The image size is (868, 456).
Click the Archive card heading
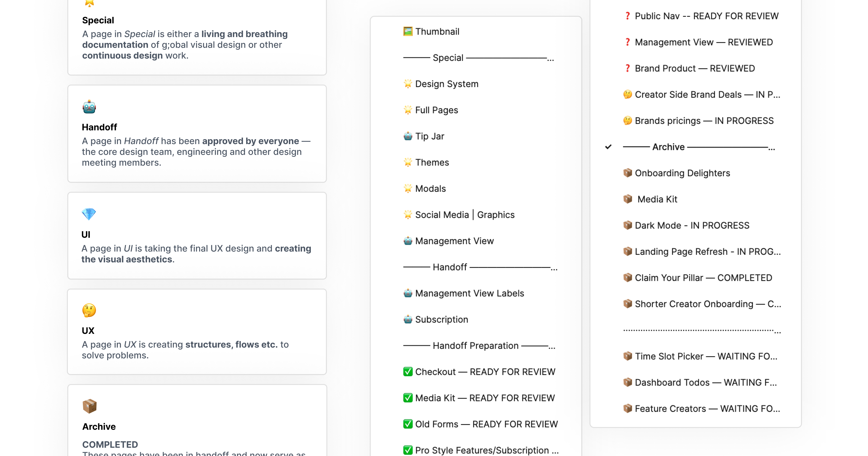click(x=99, y=427)
